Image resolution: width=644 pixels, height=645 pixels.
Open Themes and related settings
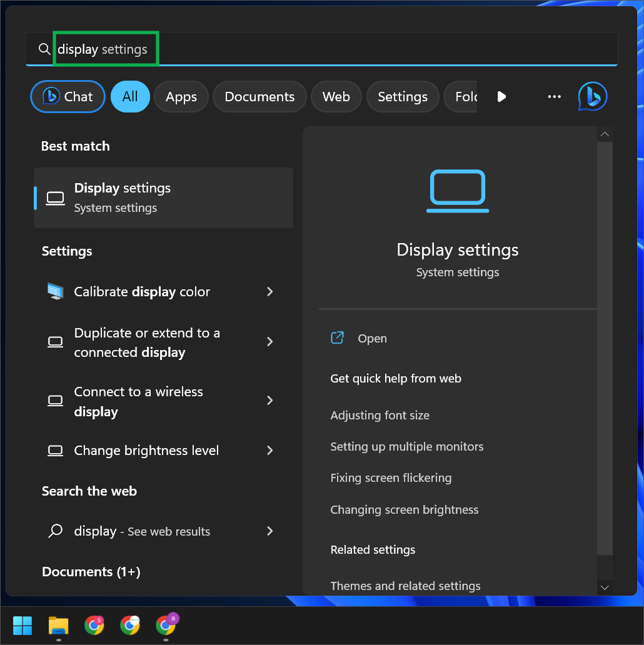tap(405, 586)
